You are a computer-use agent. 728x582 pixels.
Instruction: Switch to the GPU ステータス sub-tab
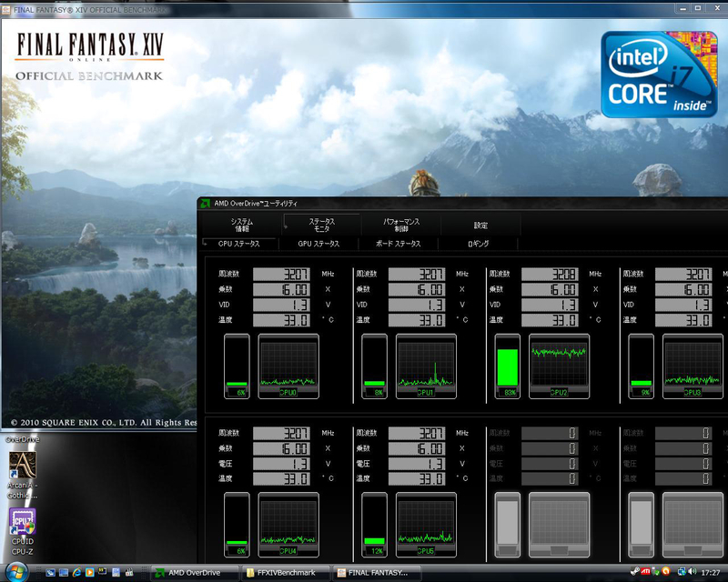pyautogui.click(x=318, y=244)
